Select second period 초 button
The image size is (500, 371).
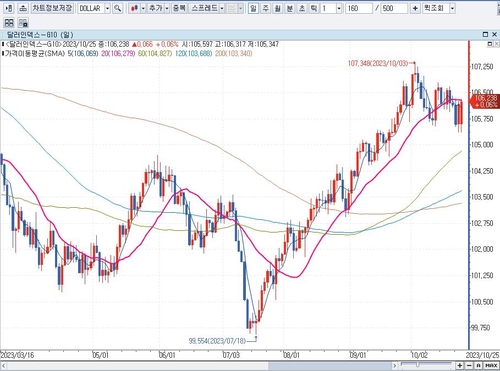point(302,8)
